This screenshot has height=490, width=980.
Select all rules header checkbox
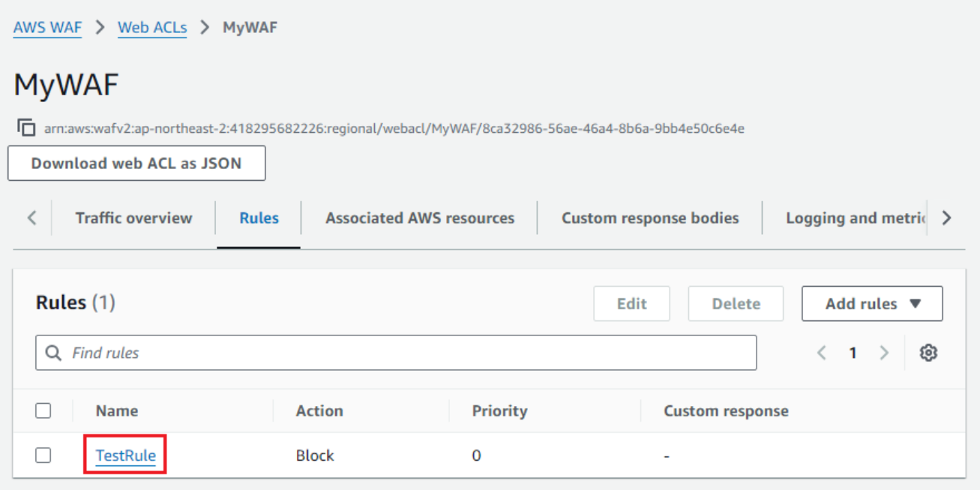[x=43, y=410]
